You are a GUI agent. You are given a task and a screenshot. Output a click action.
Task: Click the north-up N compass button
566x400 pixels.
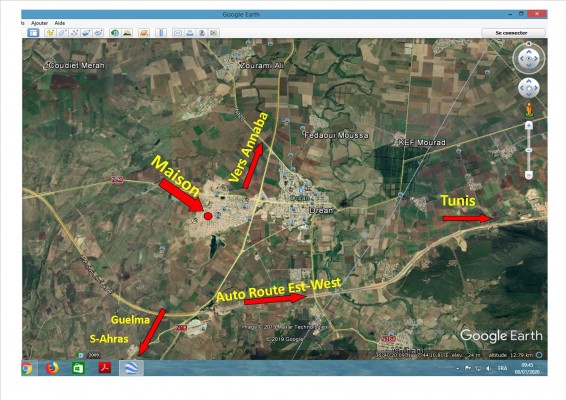click(529, 44)
